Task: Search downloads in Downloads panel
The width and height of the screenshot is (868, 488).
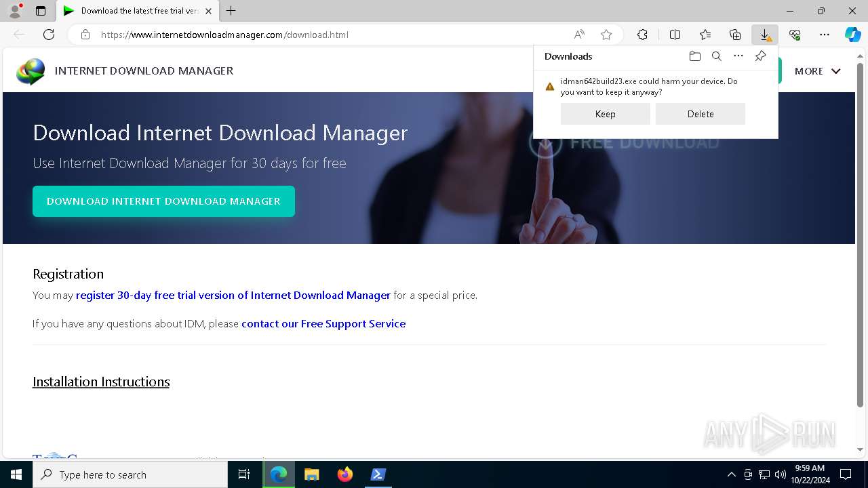Action: coord(716,56)
